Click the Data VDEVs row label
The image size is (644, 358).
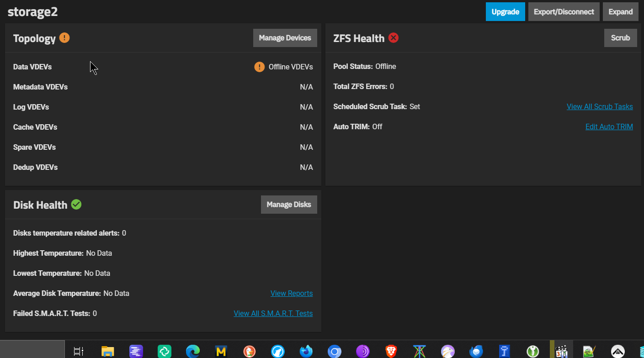32,67
